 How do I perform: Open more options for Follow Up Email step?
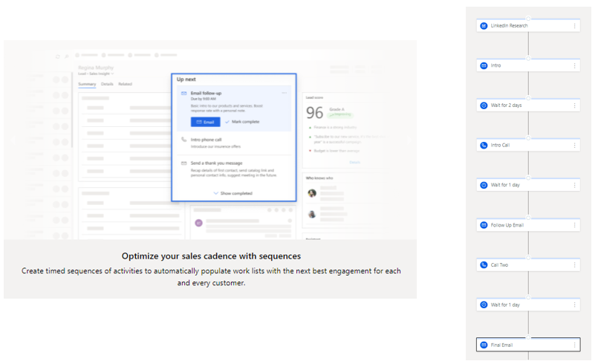point(574,225)
